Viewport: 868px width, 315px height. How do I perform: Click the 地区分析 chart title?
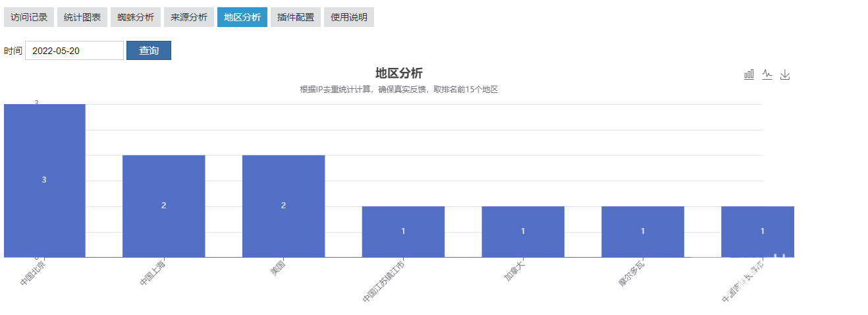399,73
